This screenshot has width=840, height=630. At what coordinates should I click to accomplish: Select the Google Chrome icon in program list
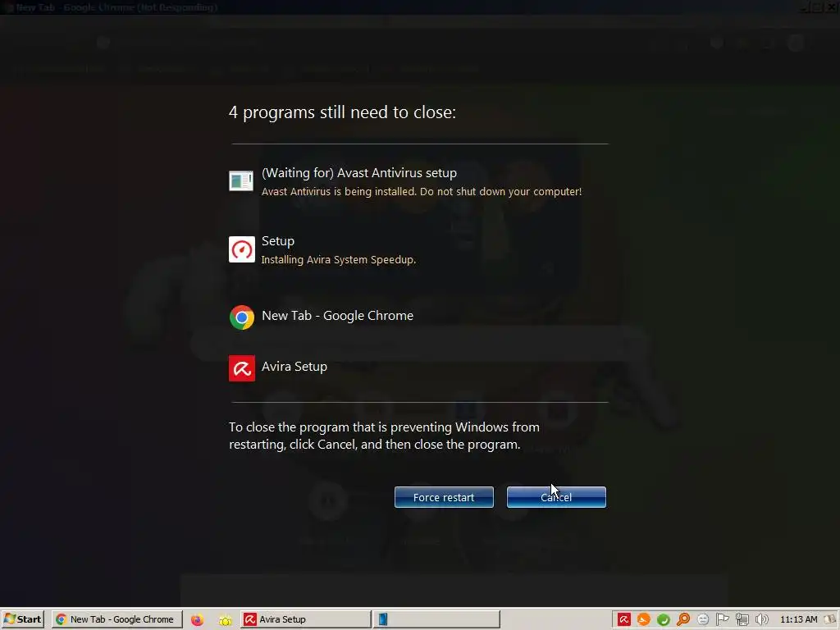click(x=242, y=317)
